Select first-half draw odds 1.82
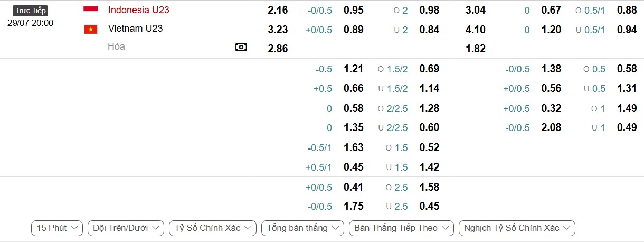Screen dimensions: 644x242 click(476, 49)
